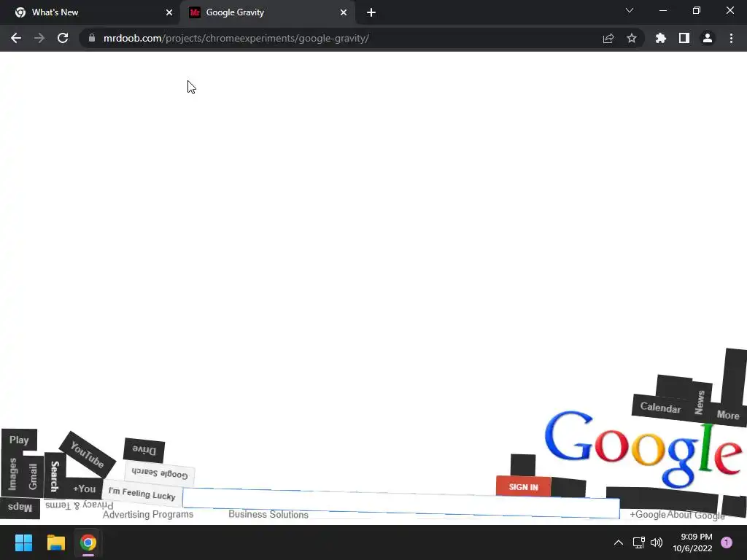This screenshot has width=747, height=560.
Task: Select the Google Gravity tab
Action: (x=268, y=12)
